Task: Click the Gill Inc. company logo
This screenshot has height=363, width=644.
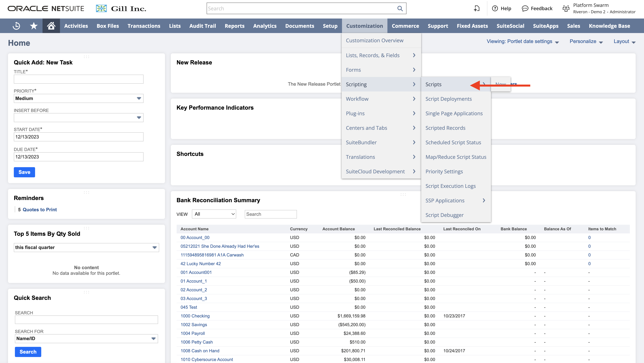Action: pyautogui.click(x=121, y=9)
